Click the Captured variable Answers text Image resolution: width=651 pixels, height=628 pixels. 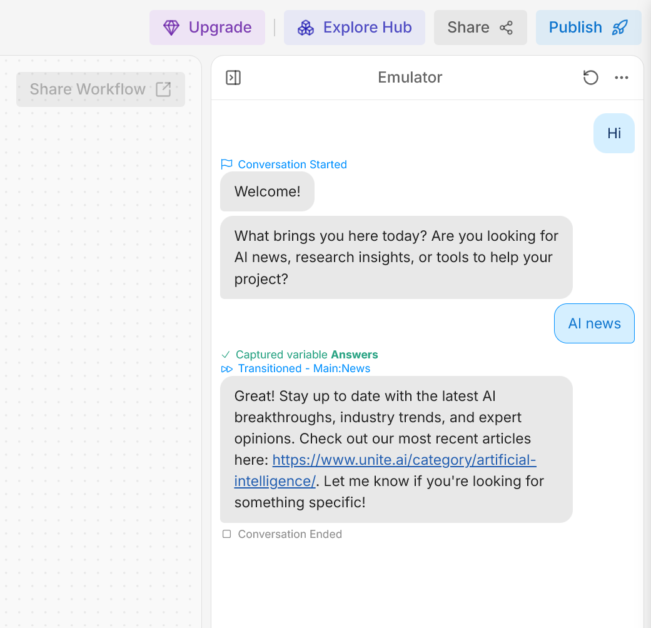pyautogui.click(x=307, y=354)
